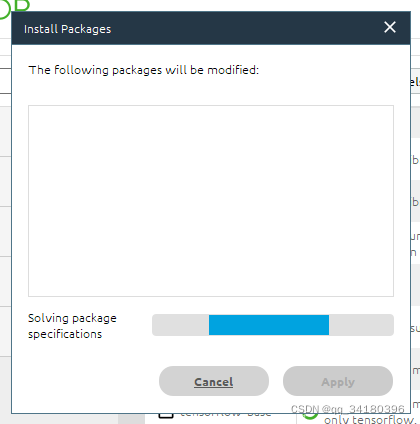Viewport: 420px width, 424px height.
Task: Click the 'Solving package specifications' status text
Action: pyautogui.click(x=72, y=326)
